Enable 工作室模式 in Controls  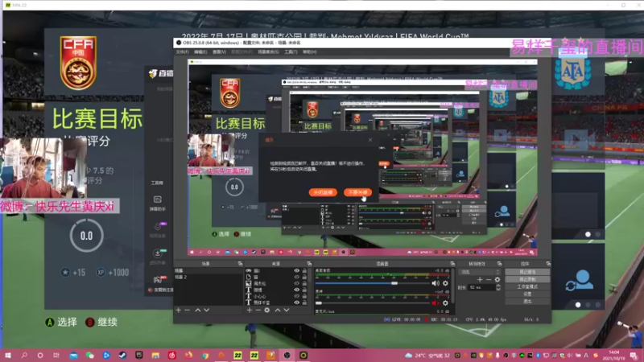527,286
